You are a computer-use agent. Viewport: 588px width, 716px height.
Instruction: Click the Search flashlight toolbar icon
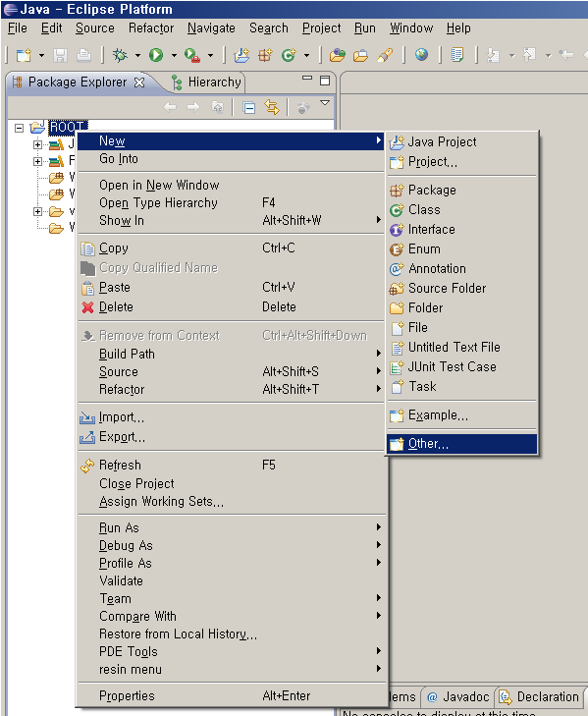[x=385, y=55]
